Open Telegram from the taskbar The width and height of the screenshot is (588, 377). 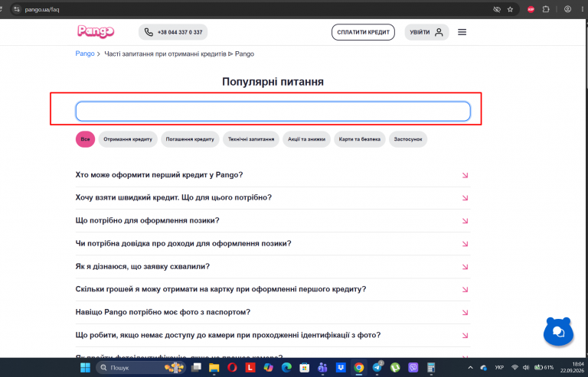[377, 368]
